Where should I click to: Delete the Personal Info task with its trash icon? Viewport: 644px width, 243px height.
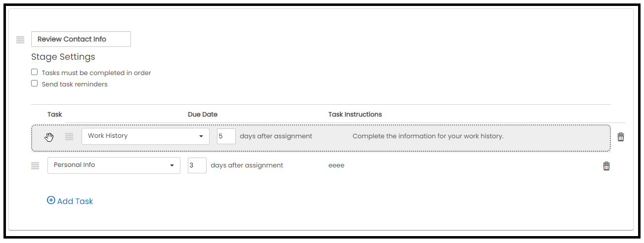click(x=606, y=166)
